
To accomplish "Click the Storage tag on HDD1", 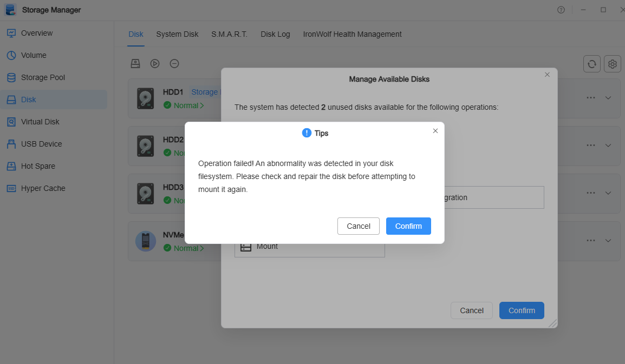I will coord(205,92).
